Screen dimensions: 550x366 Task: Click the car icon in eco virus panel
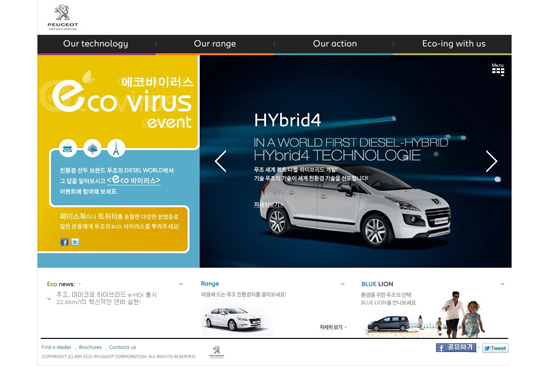(x=68, y=149)
